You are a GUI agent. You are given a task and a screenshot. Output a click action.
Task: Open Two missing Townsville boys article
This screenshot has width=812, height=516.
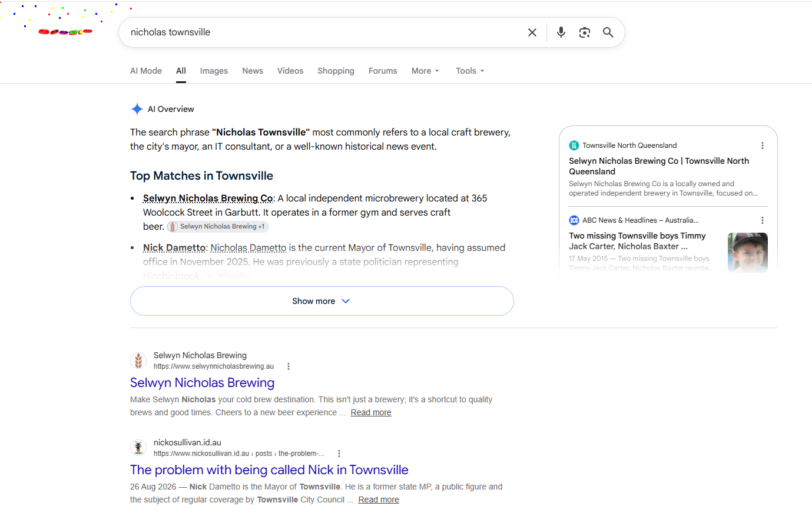click(x=637, y=241)
